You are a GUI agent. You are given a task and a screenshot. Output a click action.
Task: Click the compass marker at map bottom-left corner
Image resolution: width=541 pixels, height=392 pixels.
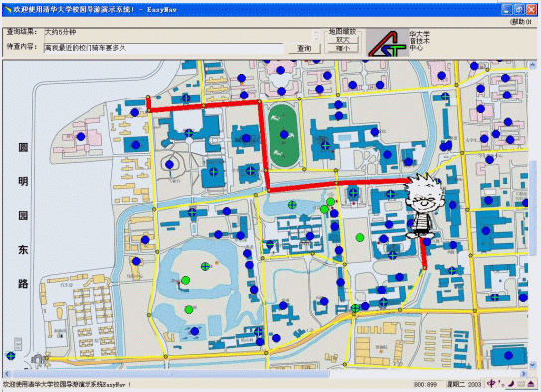point(11,356)
